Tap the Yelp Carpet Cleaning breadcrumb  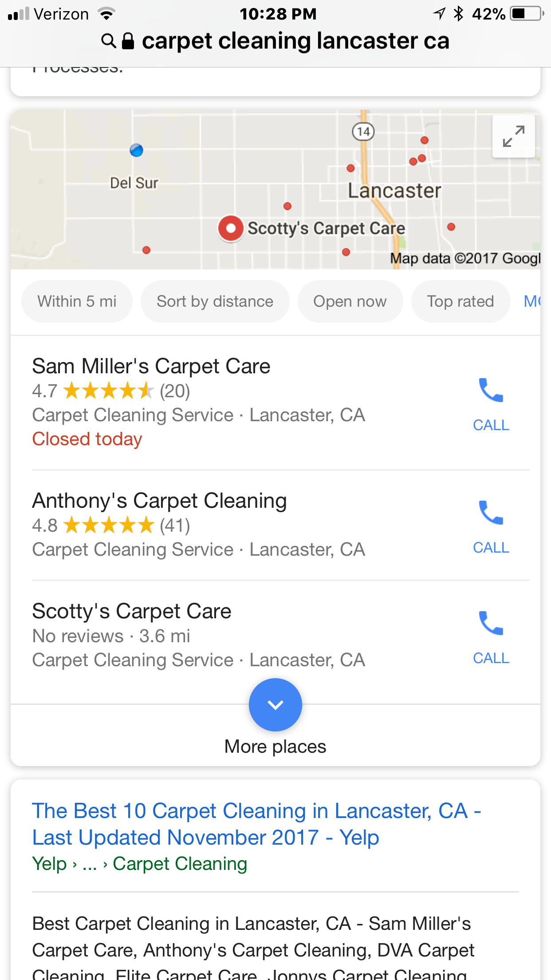point(180,864)
